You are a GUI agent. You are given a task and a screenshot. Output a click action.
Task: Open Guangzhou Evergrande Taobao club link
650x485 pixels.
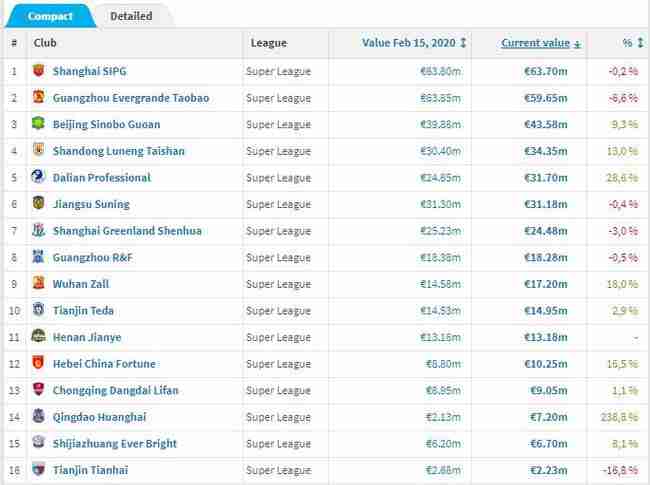(x=131, y=98)
